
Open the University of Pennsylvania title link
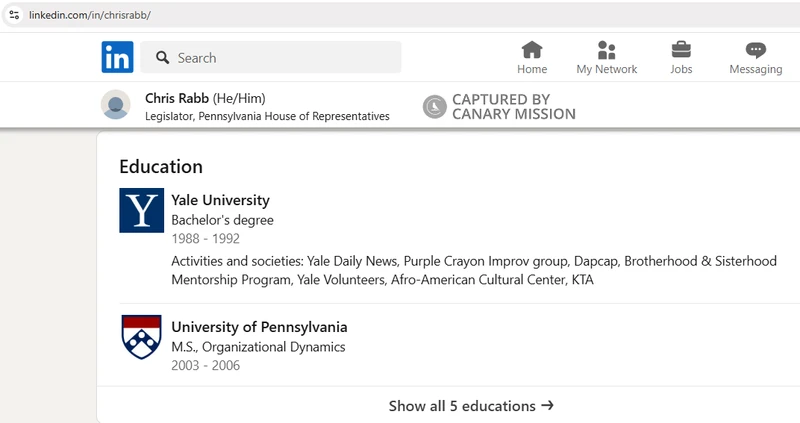click(259, 327)
